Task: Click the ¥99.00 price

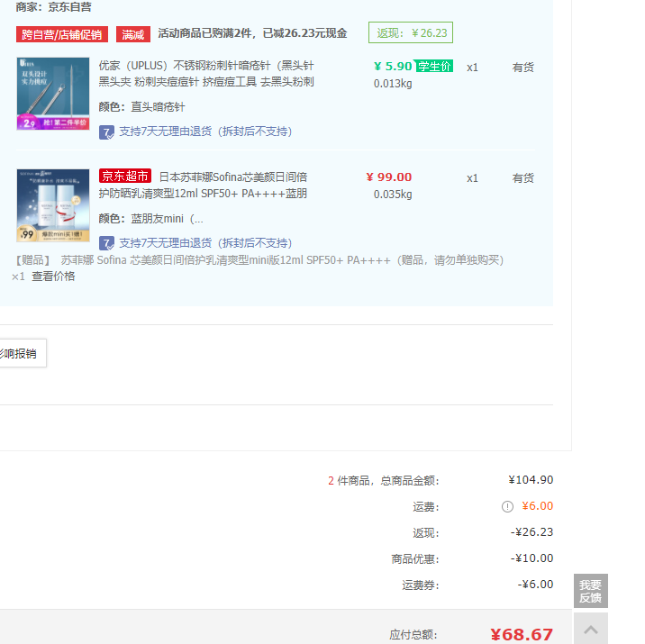Action: click(x=389, y=177)
